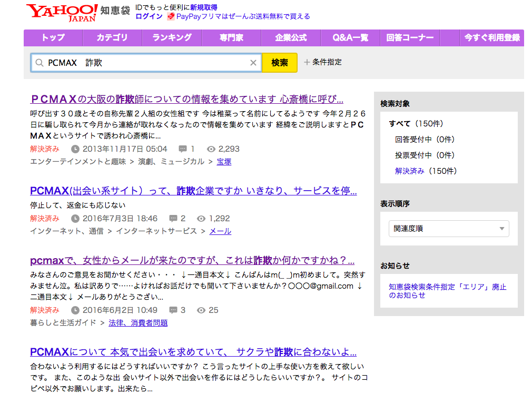Click eye icon beside 2,293 views
Viewport: 532px width, 393px height.
(211, 149)
